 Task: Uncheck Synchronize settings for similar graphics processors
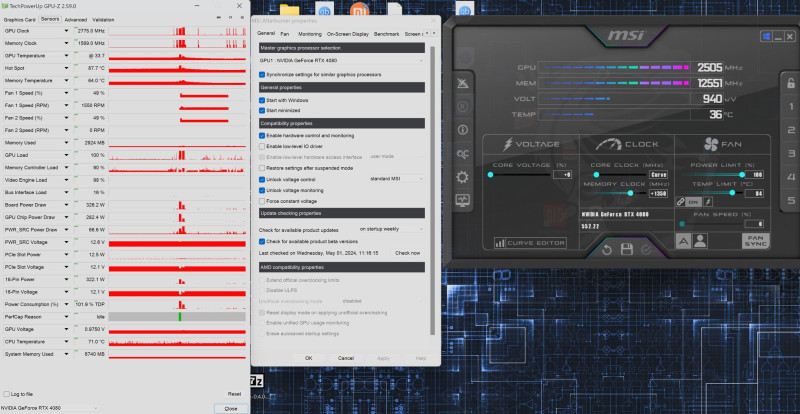click(262, 75)
